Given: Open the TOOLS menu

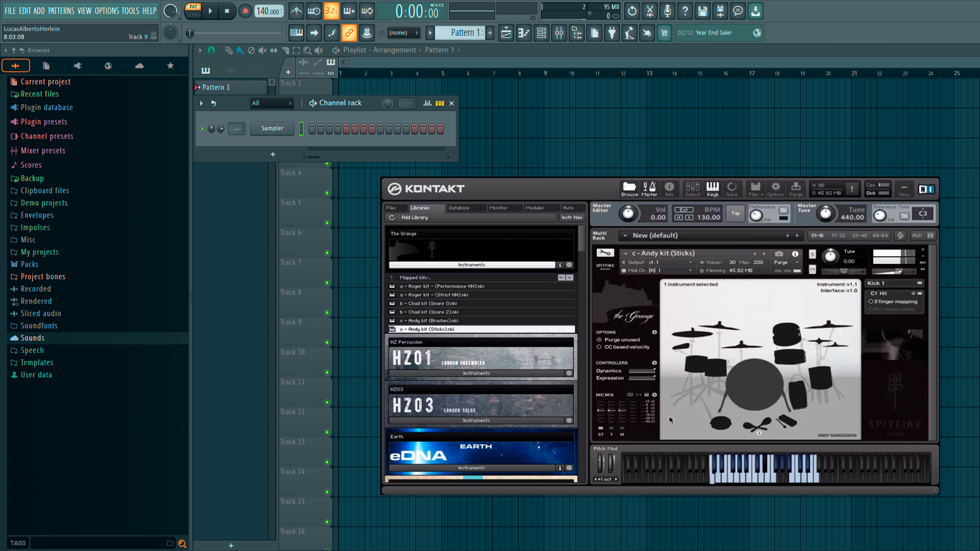Looking at the screenshot, I should click(x=131, y=11).
